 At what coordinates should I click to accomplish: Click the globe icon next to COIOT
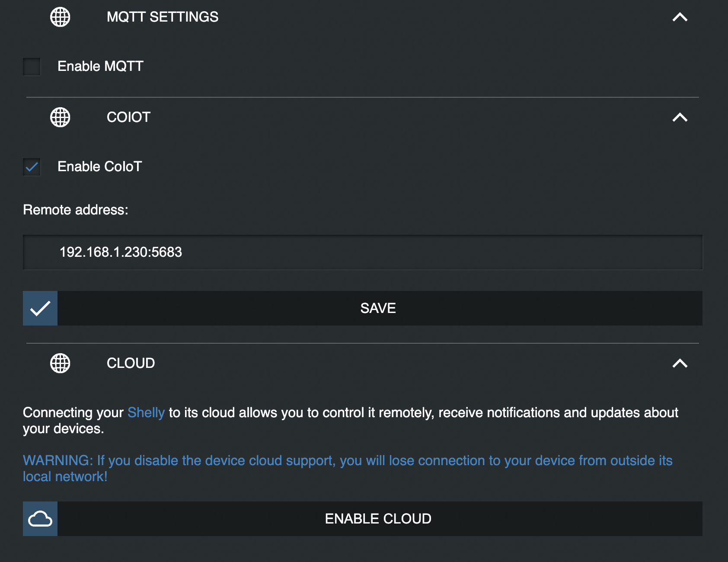pos(60,117)
